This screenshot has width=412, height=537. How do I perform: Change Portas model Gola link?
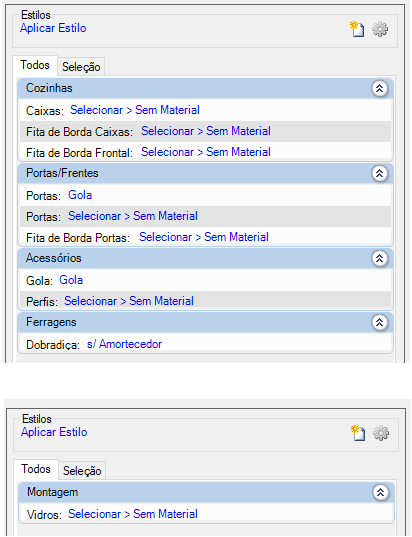click(80, 195)
